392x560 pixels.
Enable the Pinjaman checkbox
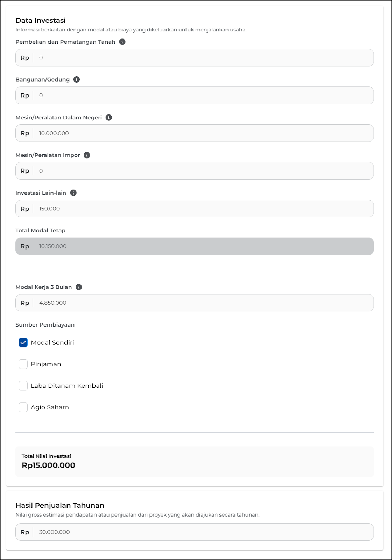pos(23,364)
